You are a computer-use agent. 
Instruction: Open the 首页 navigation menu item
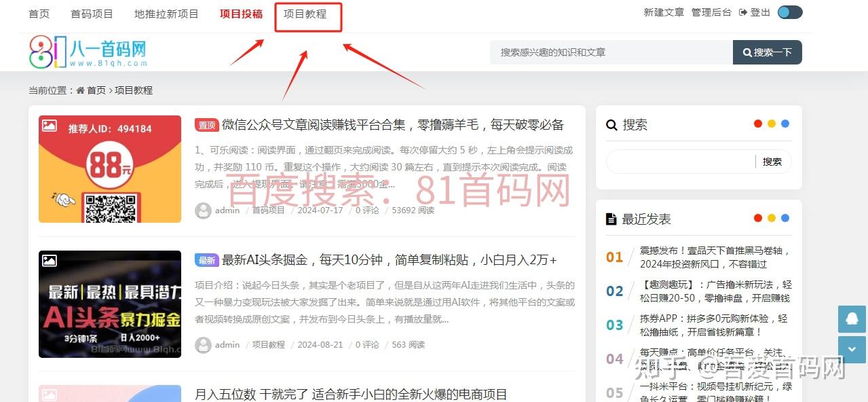click(39, 14)
